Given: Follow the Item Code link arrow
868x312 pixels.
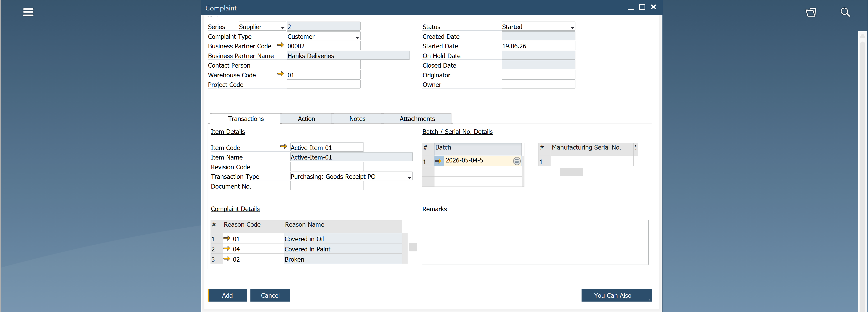Looking at the screenshot, I should 283,146.
